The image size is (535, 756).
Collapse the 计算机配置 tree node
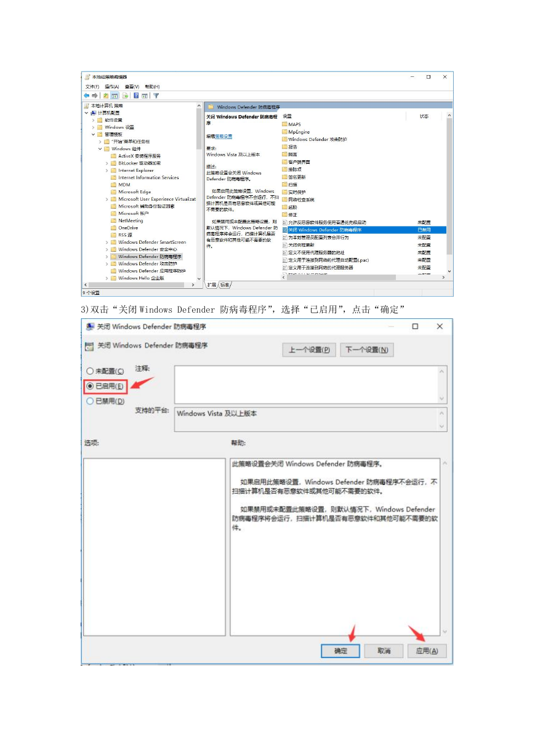point(86,113)
